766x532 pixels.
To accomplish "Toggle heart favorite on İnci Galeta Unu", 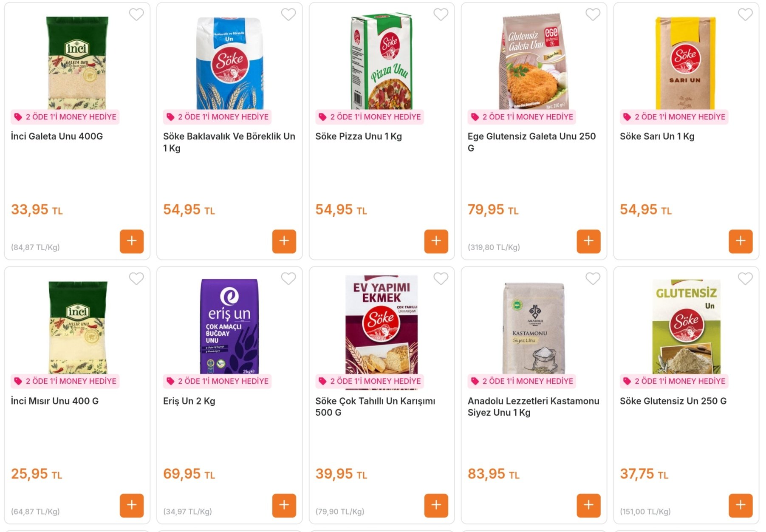I will (136, 14).
